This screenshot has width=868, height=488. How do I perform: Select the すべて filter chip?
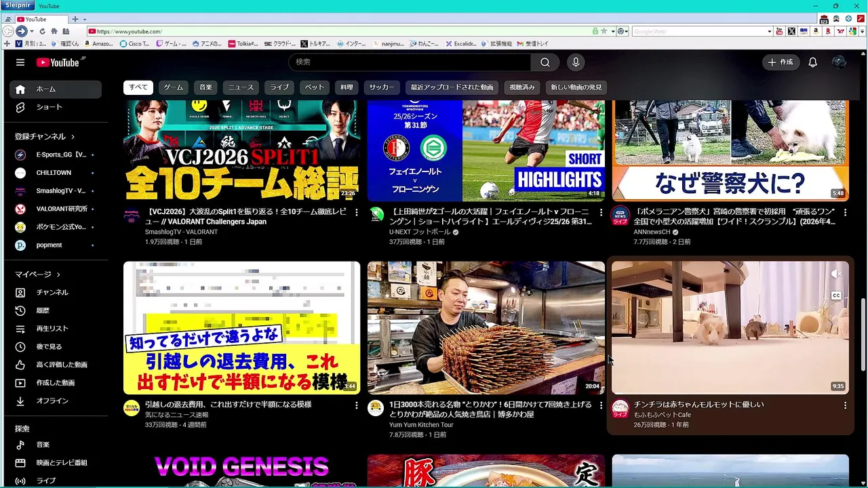(x=138, y=87)
